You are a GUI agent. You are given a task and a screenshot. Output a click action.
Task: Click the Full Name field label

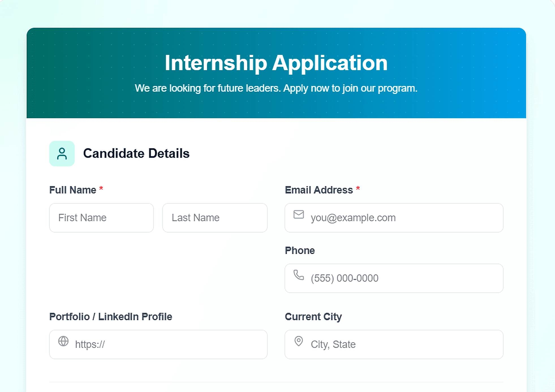[73, 190]
